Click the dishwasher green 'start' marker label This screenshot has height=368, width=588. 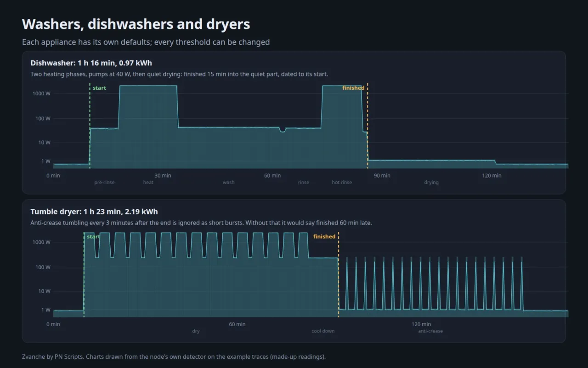coord(99,88)
